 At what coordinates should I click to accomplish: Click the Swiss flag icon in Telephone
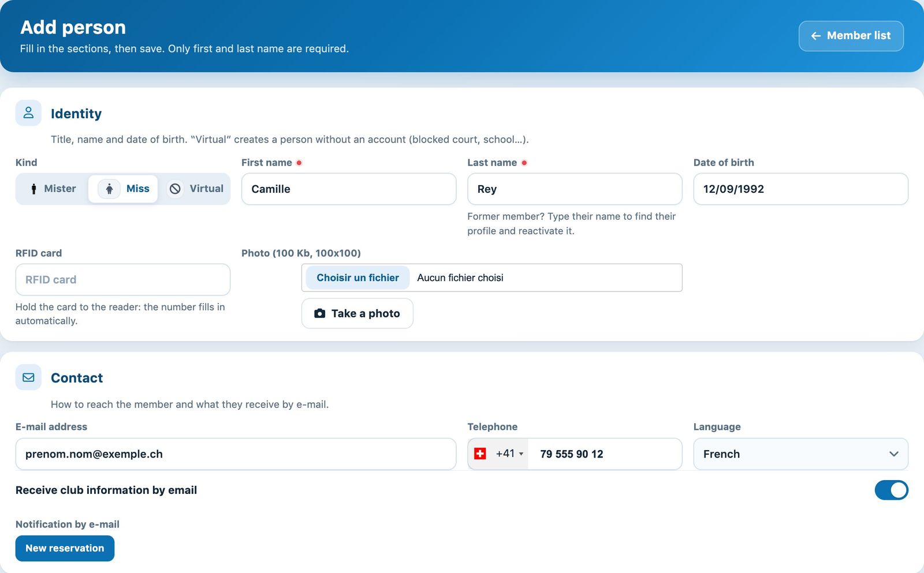point(480,454)
